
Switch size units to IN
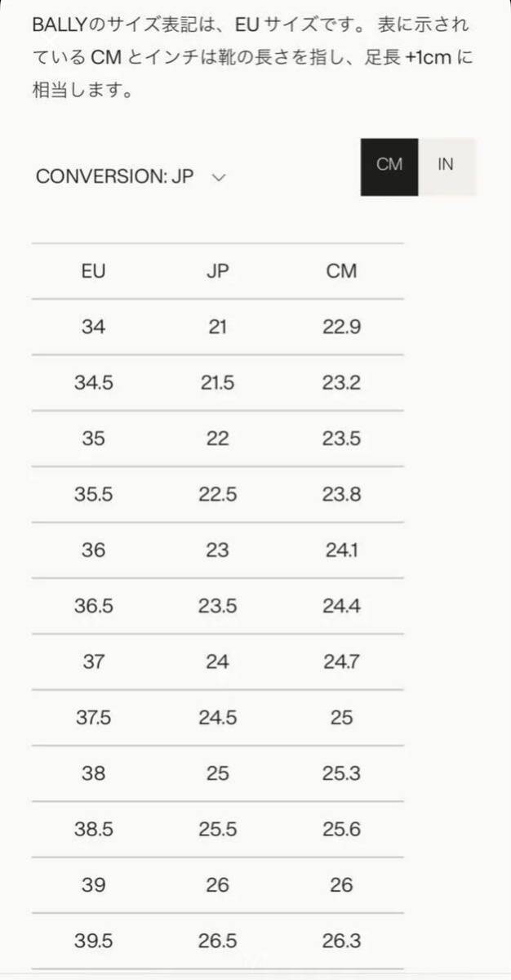446,166
